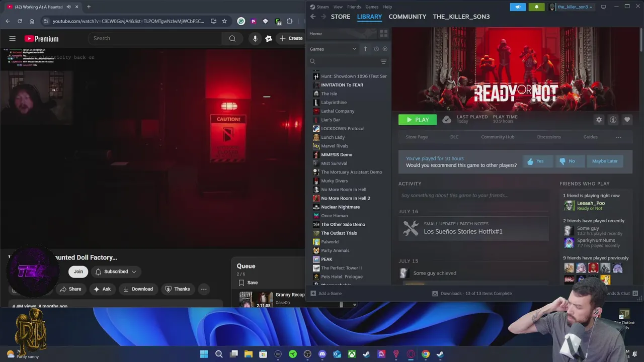Go back in Steam navigation
Viewport: 644px width, 362px height.
(313, 17)
